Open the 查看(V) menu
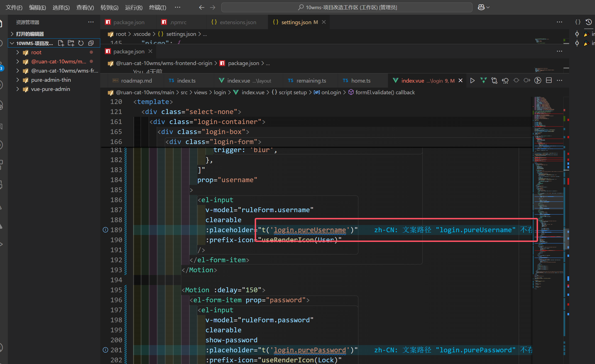595x364 pixels. 85,8
